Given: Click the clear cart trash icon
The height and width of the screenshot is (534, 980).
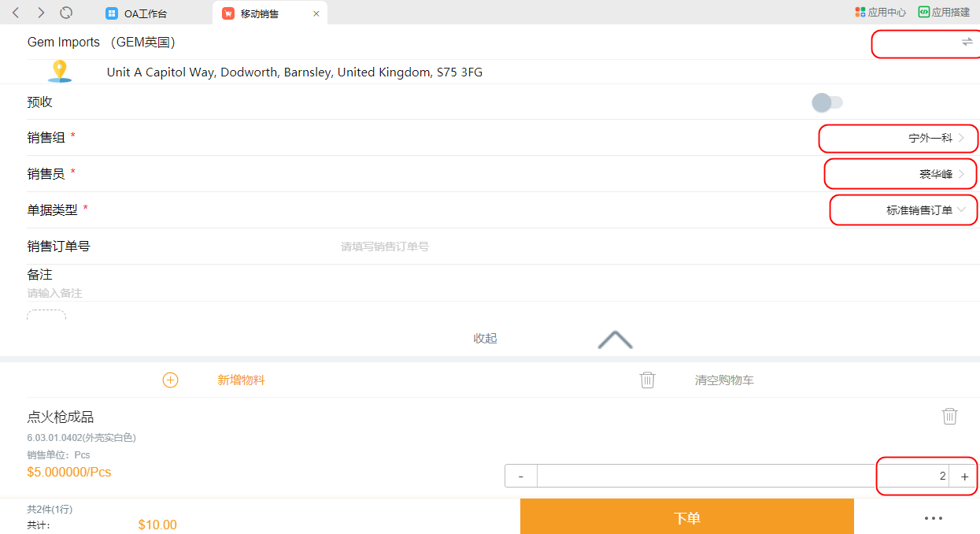Looking at the screenshot, I should tap(647, 380).
